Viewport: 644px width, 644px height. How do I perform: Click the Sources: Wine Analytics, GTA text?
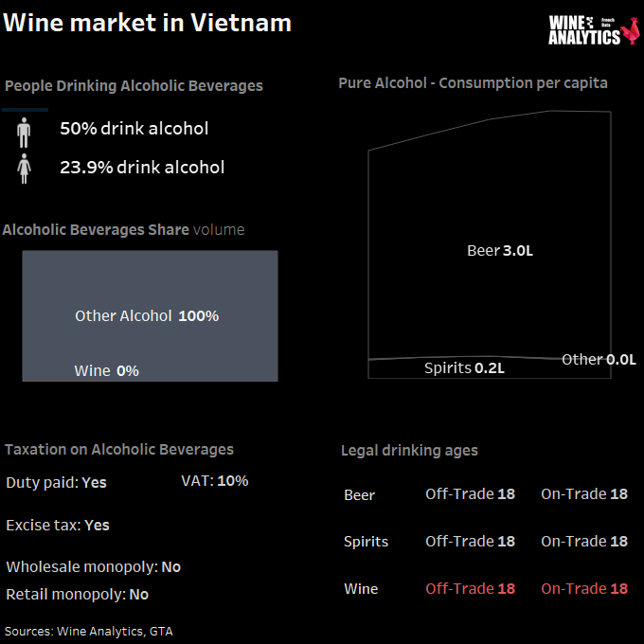coord(89,632)
